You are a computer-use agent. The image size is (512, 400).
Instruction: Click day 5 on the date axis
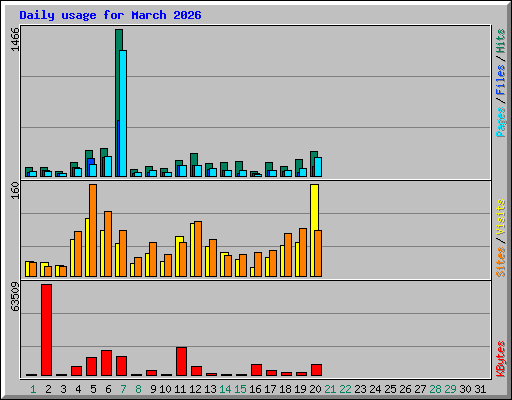click(x=93, y=389)
